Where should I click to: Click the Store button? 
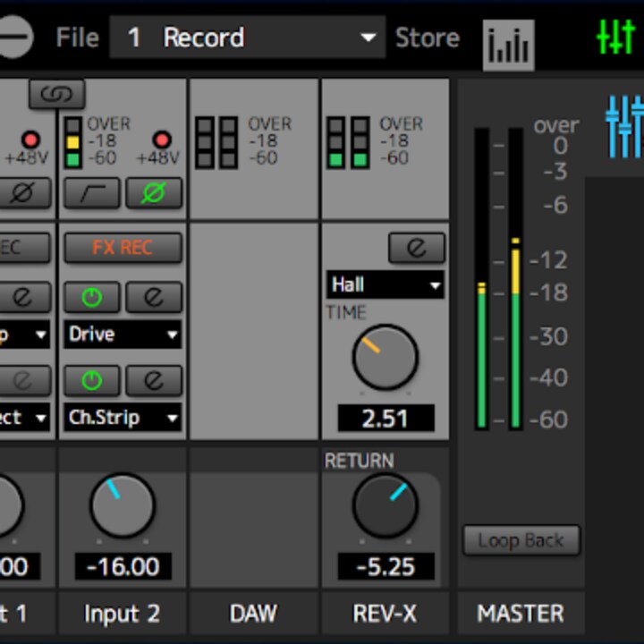427,38
